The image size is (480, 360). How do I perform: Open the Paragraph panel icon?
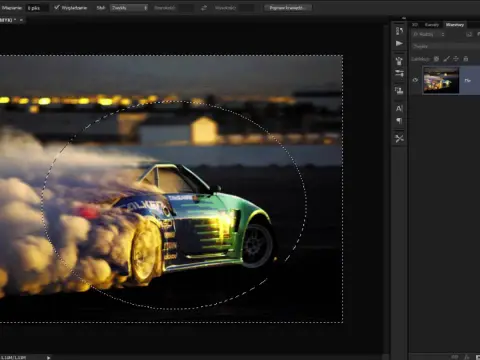coord(399,121)
